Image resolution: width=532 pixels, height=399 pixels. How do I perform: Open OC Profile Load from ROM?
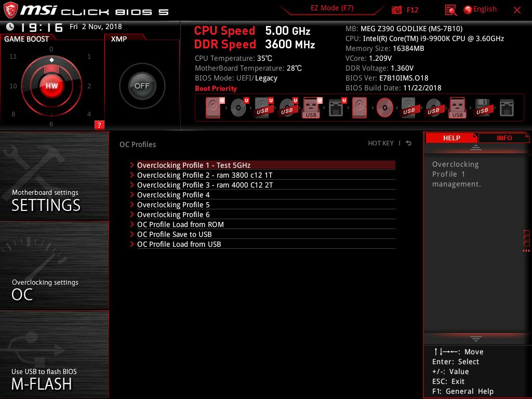(266, 224)
